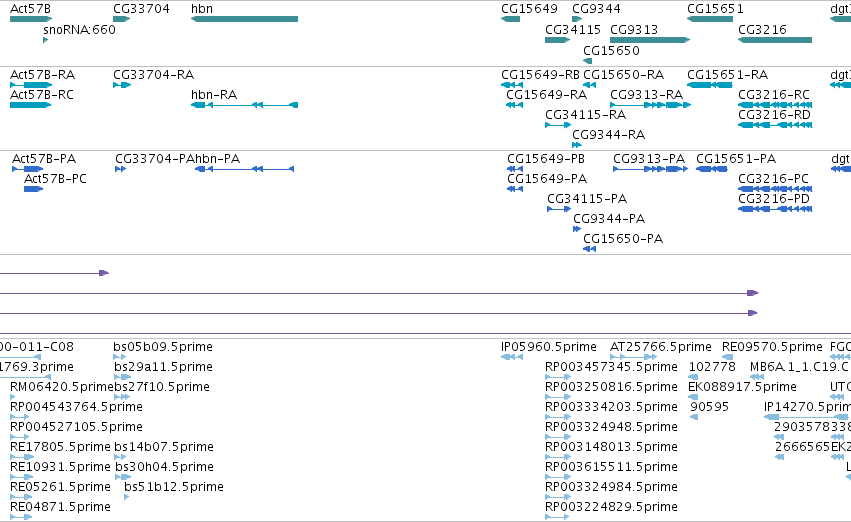
Task: Select the snoRNA:660 small arrow glyph
Action: click(x=46, y=40)
